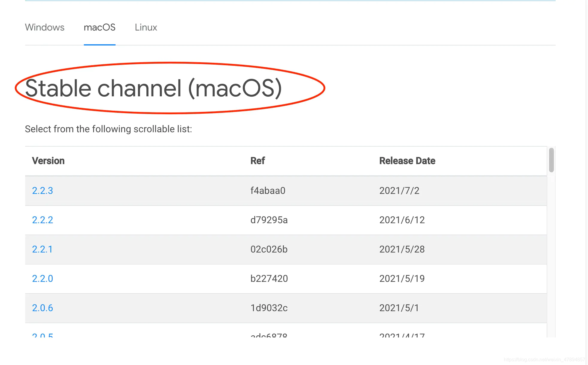Select ref b227420 cell
588x365 pixels.
(269, 279)
